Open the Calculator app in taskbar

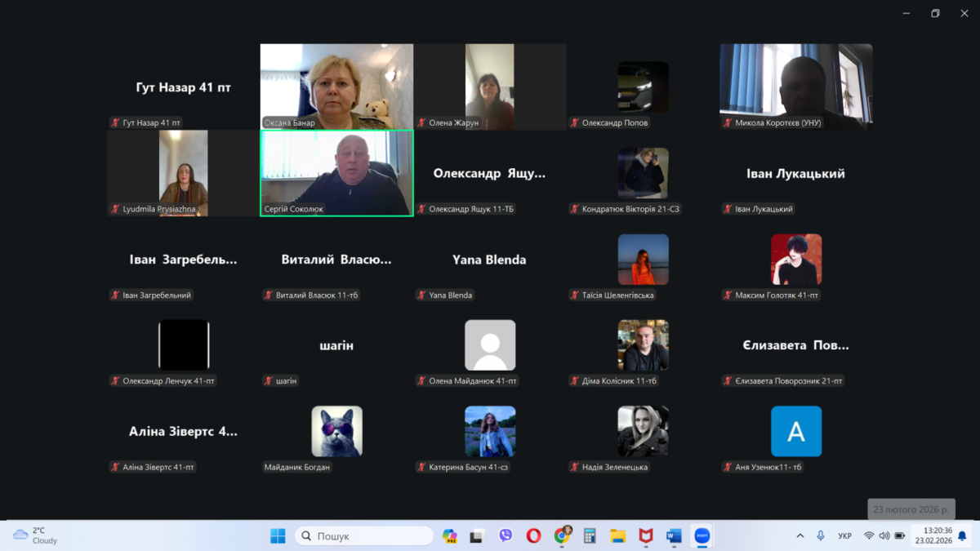coord(590,535)
